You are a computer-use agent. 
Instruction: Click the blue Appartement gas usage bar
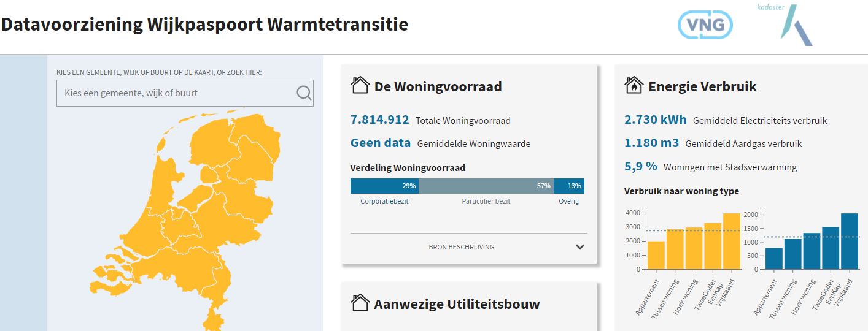tap(774, 258)
